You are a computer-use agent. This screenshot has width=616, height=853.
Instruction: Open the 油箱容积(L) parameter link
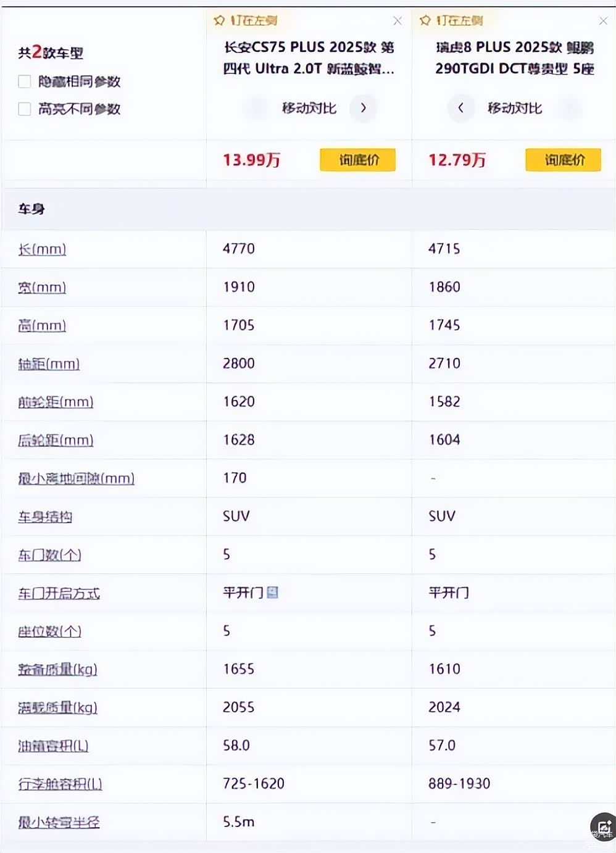[53, 746]
